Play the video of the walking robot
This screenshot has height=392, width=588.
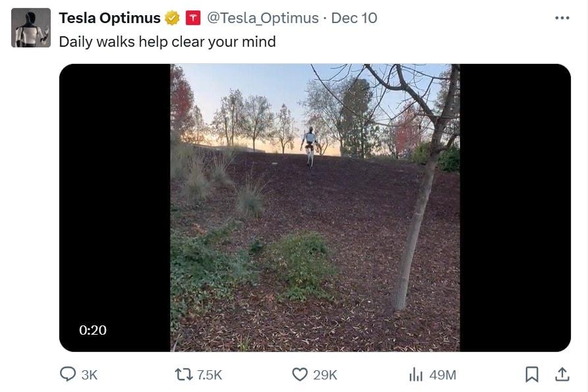click(x=315, y=208)
